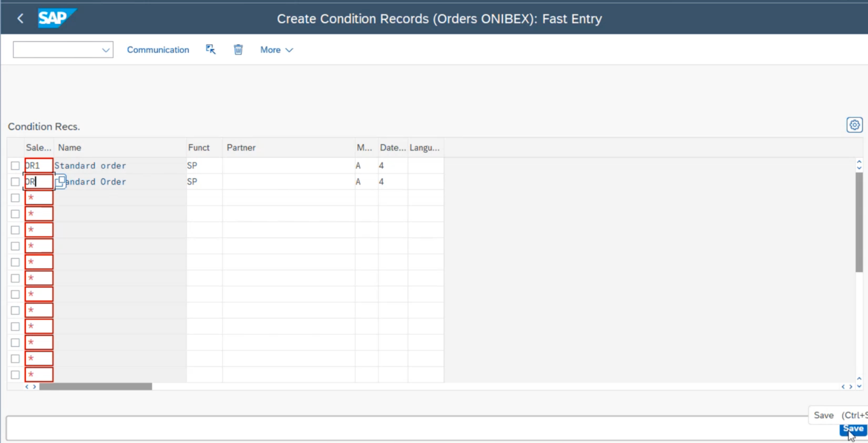Open value help icon beside second row field
This screenshot has height=443, width=868.
61,181
